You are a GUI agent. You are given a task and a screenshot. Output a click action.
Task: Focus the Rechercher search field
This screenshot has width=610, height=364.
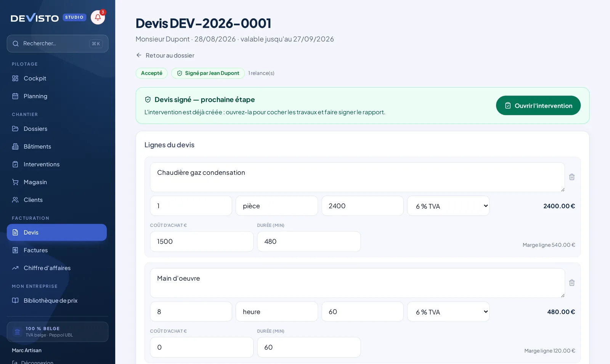[58, 43]
